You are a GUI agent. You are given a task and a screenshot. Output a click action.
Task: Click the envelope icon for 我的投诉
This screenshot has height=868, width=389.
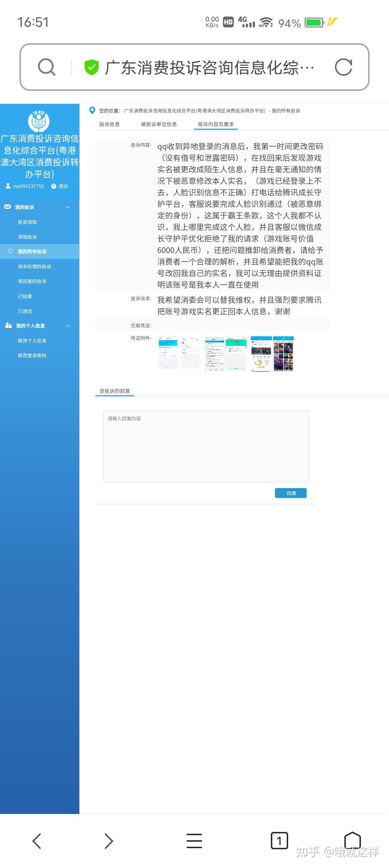point(8,207)
